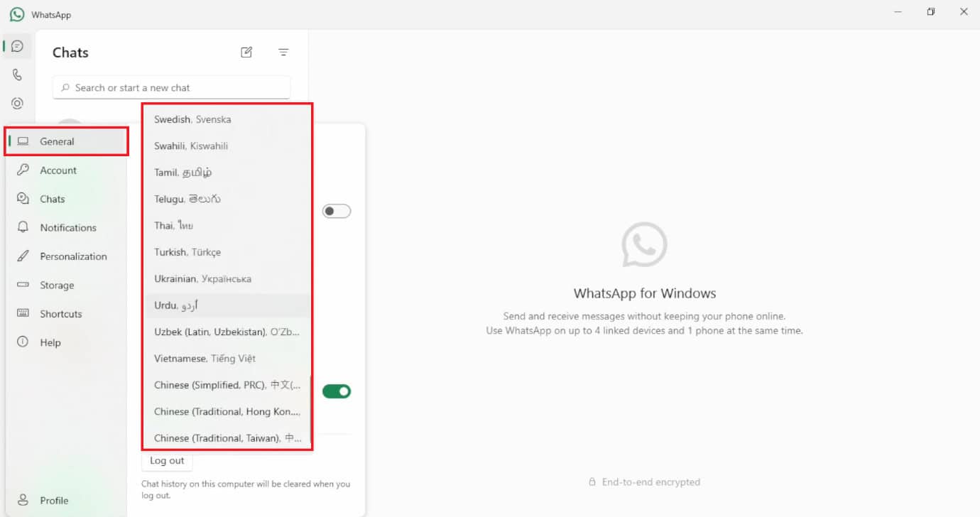Open Shortcuts settings
The height and width of the screenshot is (517, 980).
coord(67,313)
